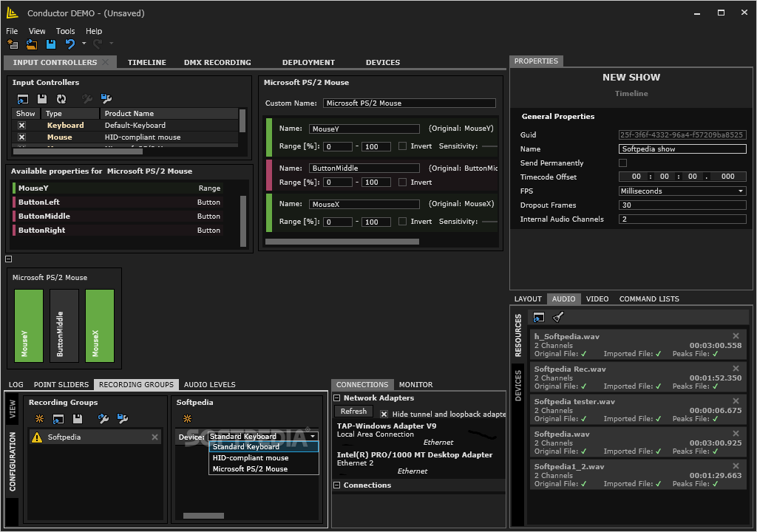Screen dimensions: 757x532
Task: Remove Softpedia tester.wav from audio resources
Action: pos(736,400)
